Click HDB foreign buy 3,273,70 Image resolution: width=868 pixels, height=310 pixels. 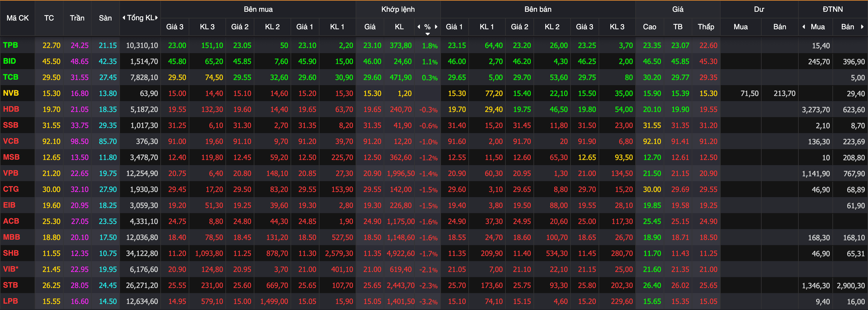pos(816,110)
